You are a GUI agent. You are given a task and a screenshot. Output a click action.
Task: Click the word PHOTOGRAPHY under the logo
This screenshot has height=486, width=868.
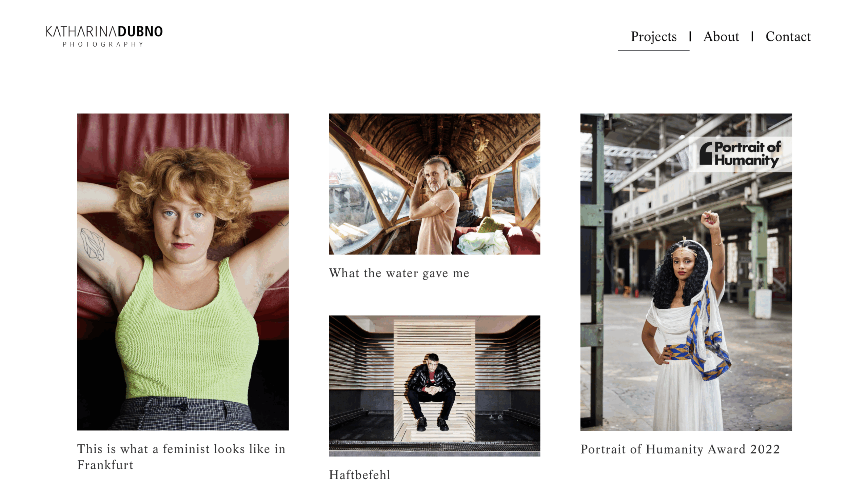(103, 44)
